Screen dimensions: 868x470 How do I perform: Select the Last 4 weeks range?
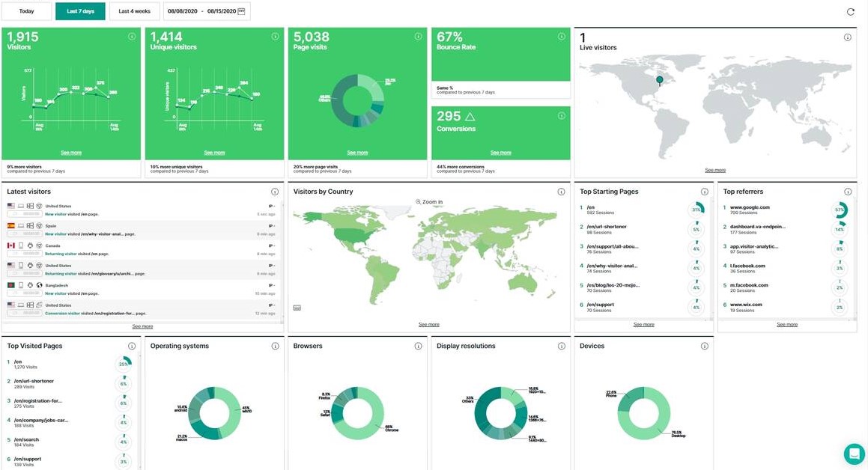134,11
